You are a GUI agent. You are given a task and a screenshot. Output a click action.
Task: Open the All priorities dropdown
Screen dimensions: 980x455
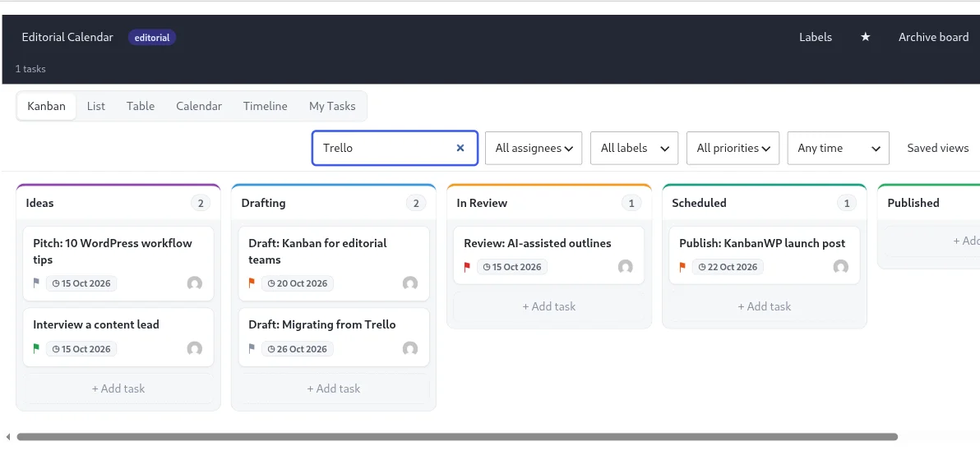(x=733, y=148)
